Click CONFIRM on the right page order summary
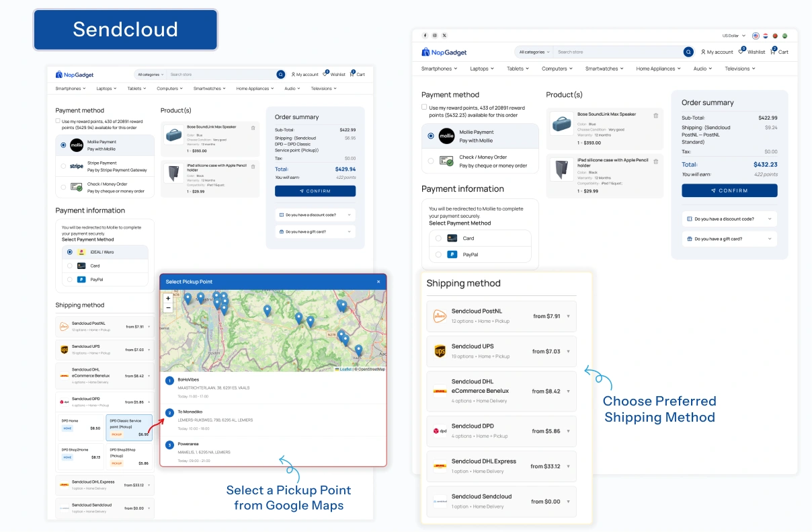 pyautogui.click(x=729, y=190)
